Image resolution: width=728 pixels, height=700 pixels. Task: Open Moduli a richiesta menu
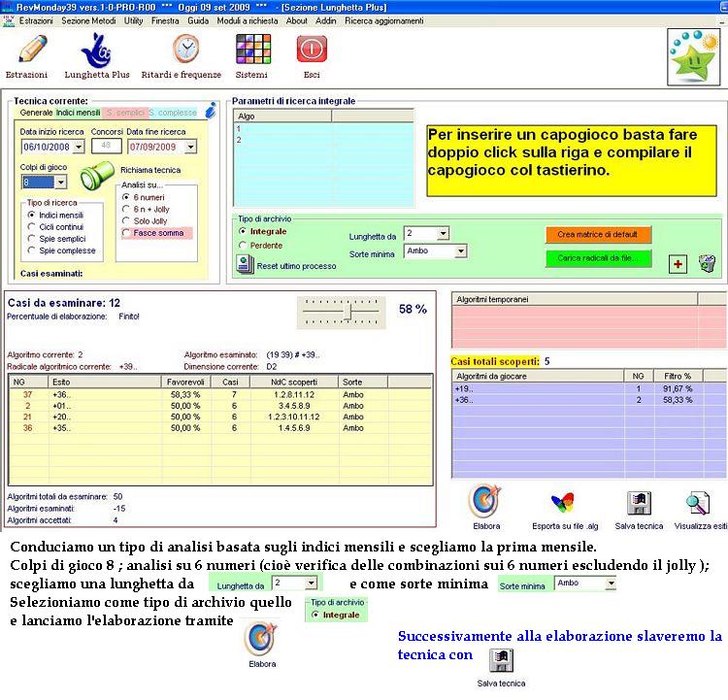[247, 21]
